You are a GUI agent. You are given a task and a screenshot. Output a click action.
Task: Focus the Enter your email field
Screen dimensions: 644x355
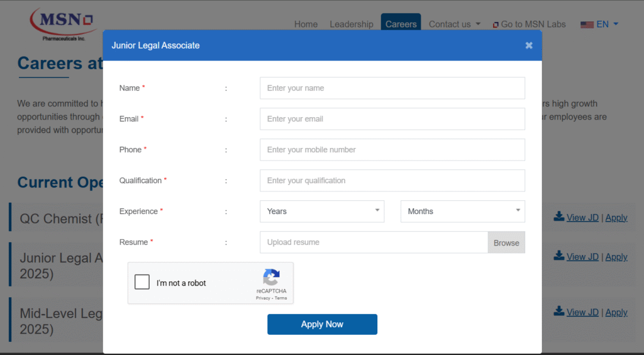(392, 119)
